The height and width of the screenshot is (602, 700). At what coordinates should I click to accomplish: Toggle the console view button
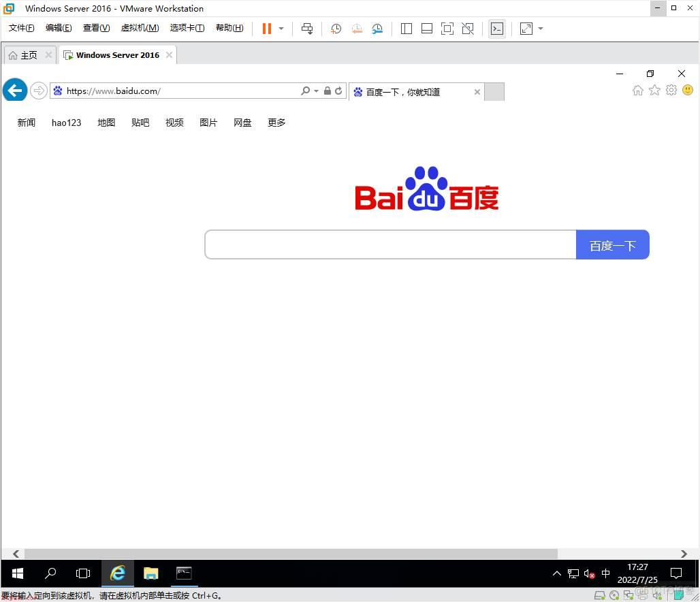(497, 29)
